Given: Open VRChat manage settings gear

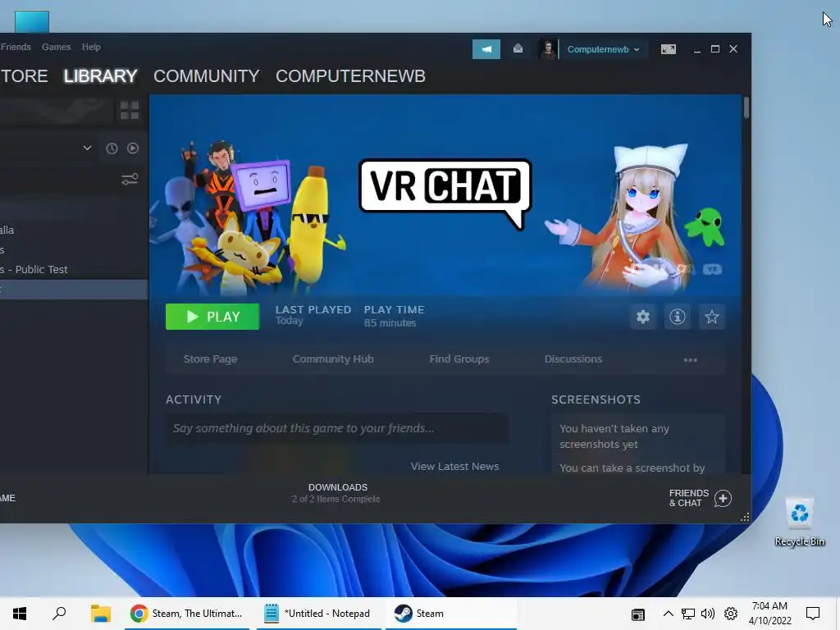Looking at the screenshot, I should coord(643,317).
